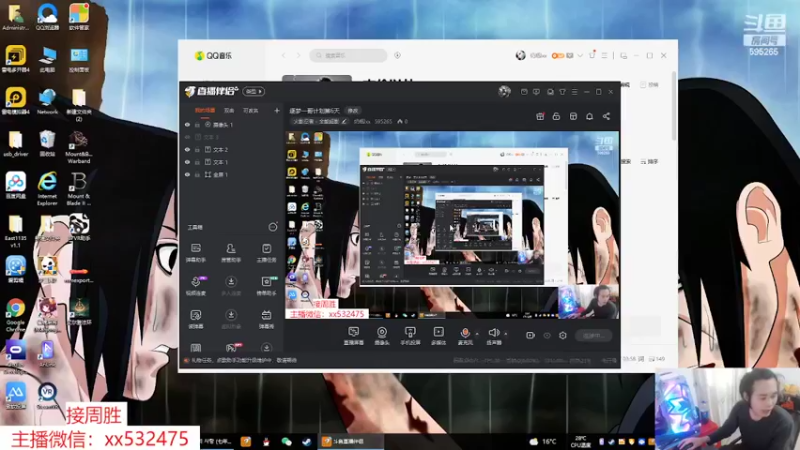Open settings gear in the streaming app's bottom bar
The width and height of the screenshot is (800, 450).
[563, 335]
